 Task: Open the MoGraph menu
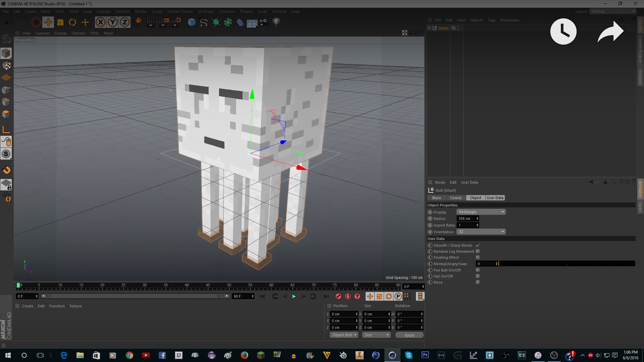coord(206,11)
